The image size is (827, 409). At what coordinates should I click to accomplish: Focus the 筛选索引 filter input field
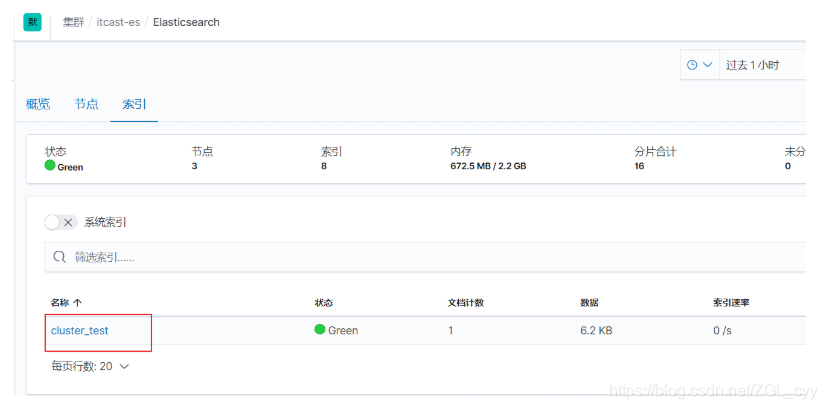425,257
